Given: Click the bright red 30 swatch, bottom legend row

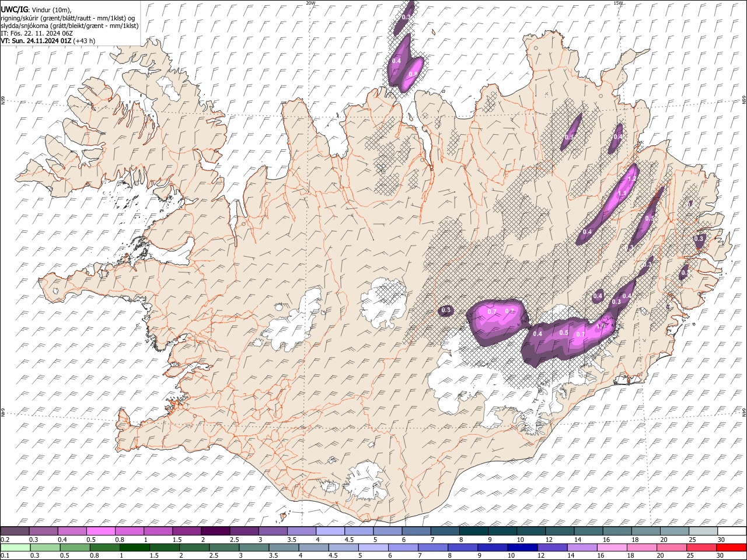Looking at the screenshot, I should pyautogui.click(x=731, y=547).
